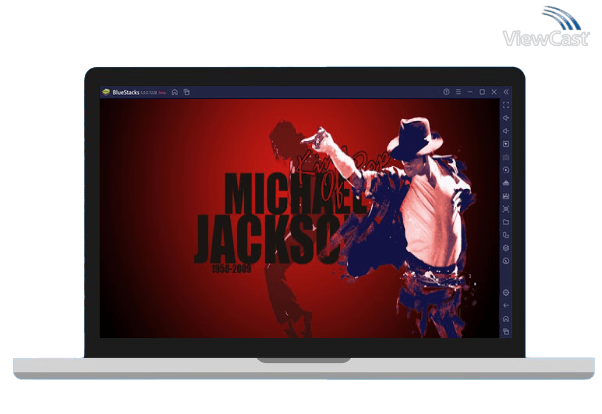Click the cube icon in the sidebar
602x414 pixels.
[x=506, y=248]
